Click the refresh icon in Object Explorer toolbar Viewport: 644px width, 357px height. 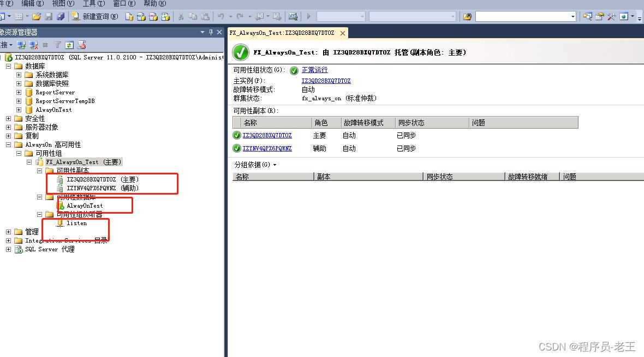coord(69,45)
